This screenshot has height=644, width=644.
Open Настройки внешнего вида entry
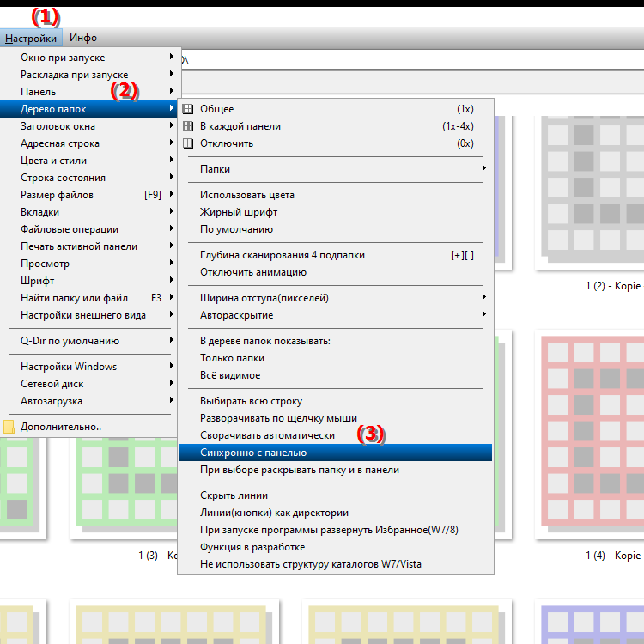point(88,315)
